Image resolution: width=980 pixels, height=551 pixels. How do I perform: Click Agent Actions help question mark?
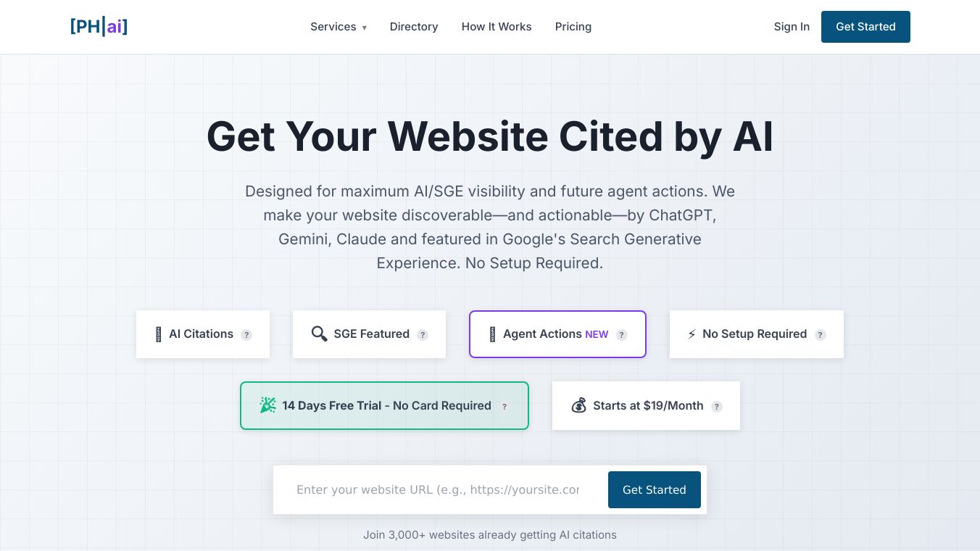click(x=622, y=335)
